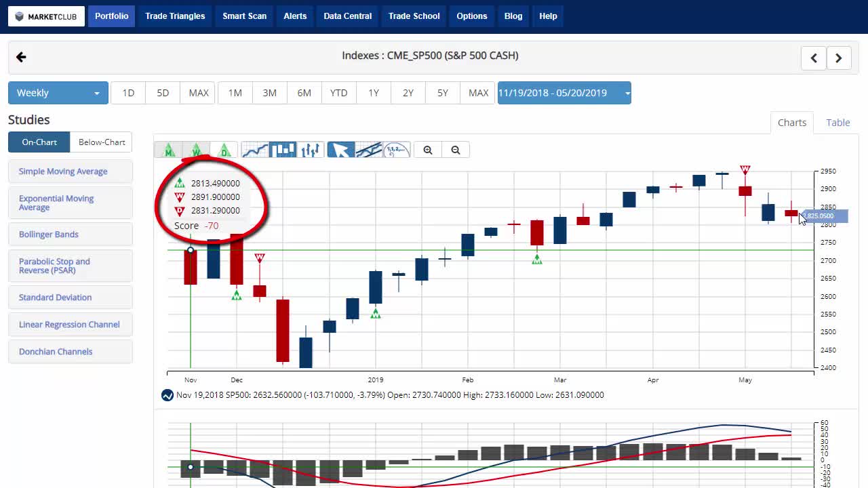
Task: Toggle the monthly Trade Triangle icon
Action: 168,150
